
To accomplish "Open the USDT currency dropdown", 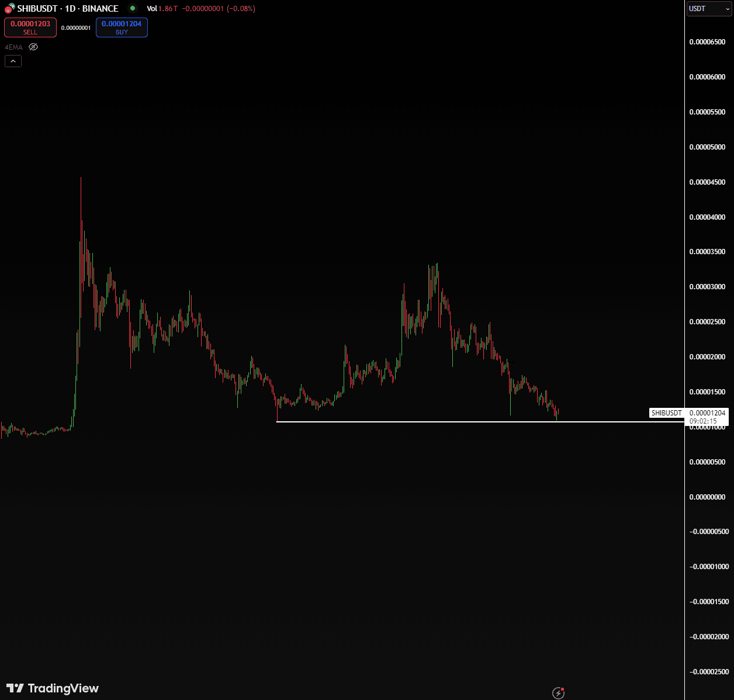I will coord(709,9).
